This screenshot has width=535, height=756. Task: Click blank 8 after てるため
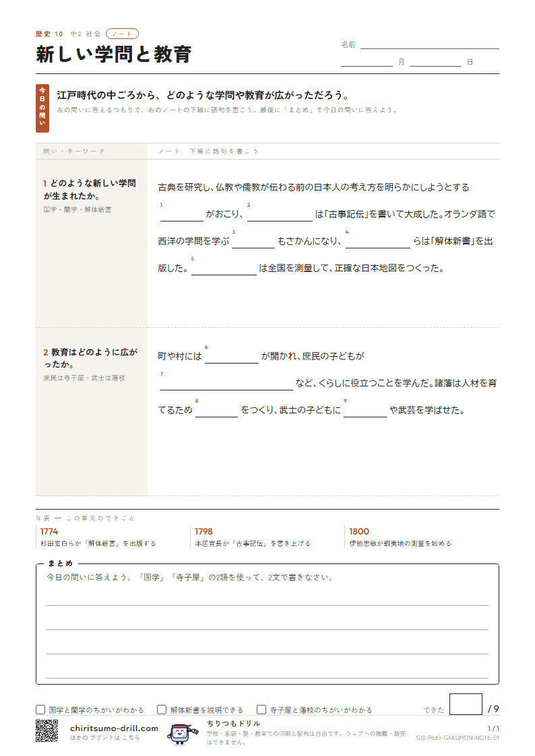click(216, 410)
